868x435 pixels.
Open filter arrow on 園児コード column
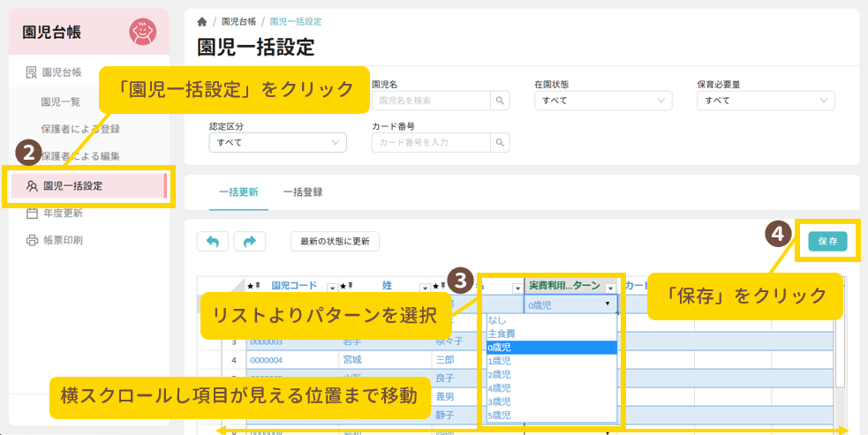(x=332, y=287)
